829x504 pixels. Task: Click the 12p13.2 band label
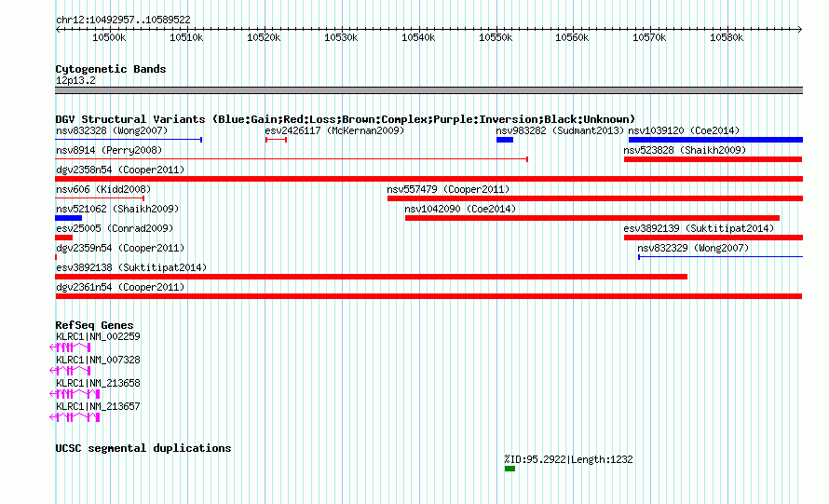tap(75, 80)
